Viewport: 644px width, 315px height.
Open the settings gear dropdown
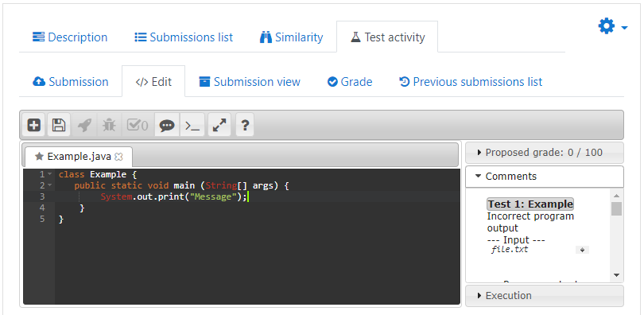(x=612, y=27)
